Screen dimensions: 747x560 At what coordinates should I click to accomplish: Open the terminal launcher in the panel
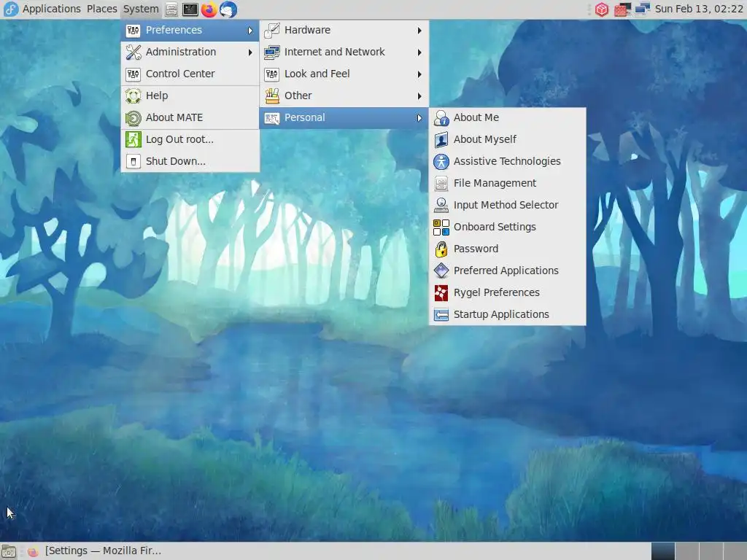190,9
